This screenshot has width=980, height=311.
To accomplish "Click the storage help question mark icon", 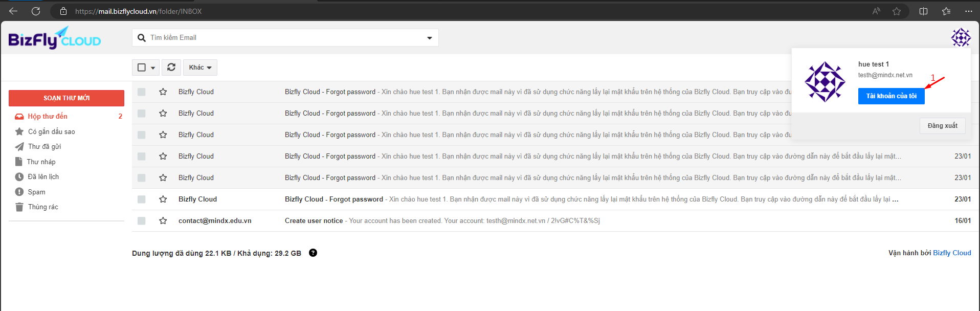I will click(x=313, y=253).
